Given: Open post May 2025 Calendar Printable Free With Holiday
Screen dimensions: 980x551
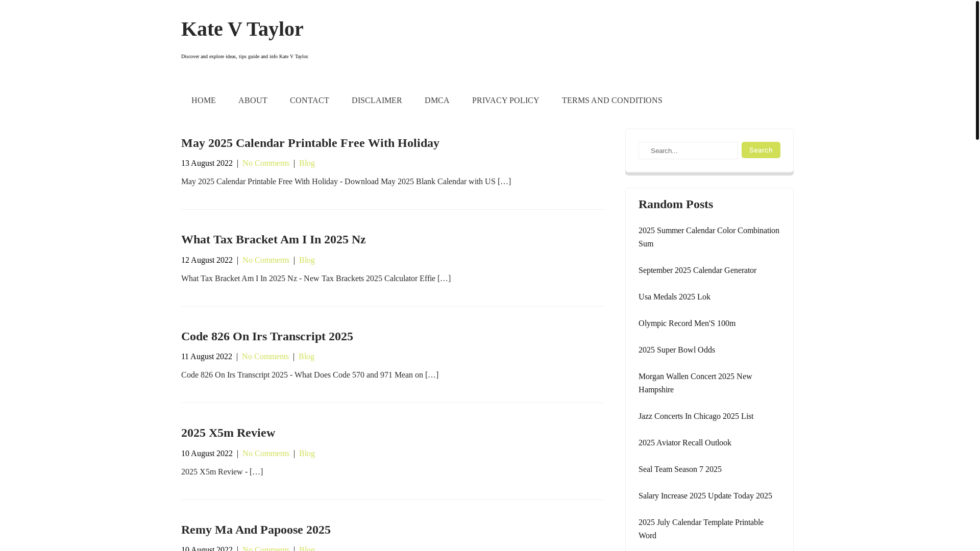Looking at the screenshot, I should coord(310,143).
